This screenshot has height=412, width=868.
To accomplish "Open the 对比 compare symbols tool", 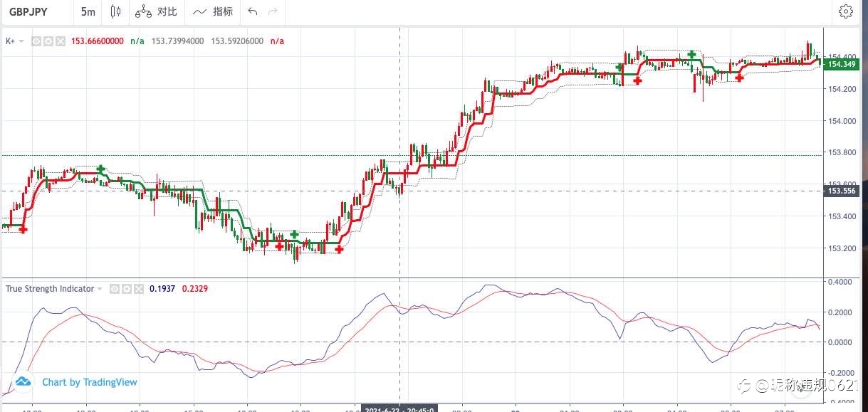I will pos(157,11).
